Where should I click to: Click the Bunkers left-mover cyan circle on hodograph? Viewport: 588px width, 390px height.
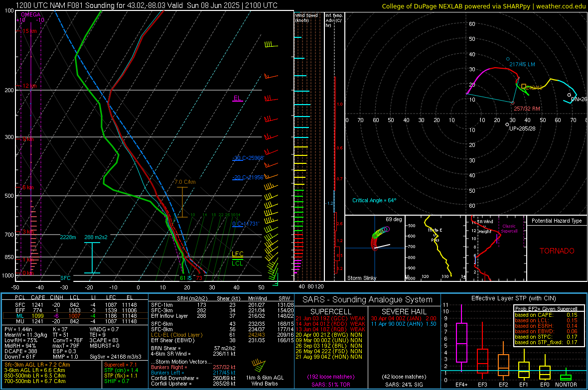click(x=508, y=59)
